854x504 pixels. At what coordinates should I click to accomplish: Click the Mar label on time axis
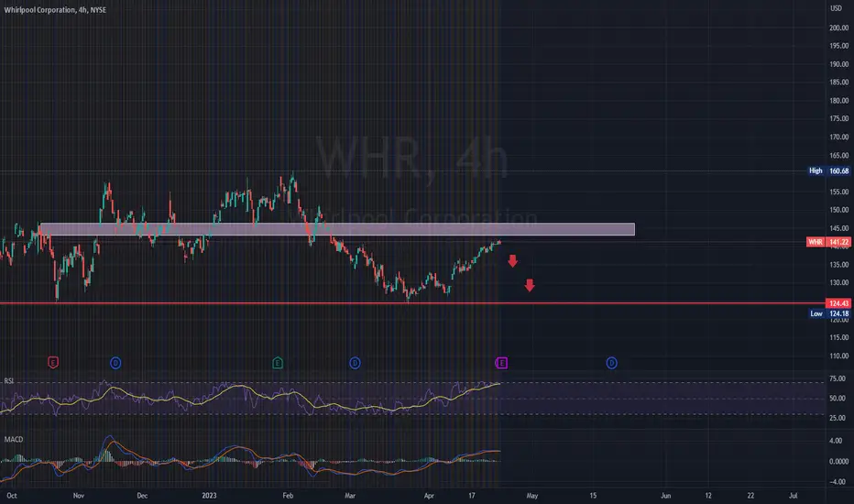tap(350, 495)
